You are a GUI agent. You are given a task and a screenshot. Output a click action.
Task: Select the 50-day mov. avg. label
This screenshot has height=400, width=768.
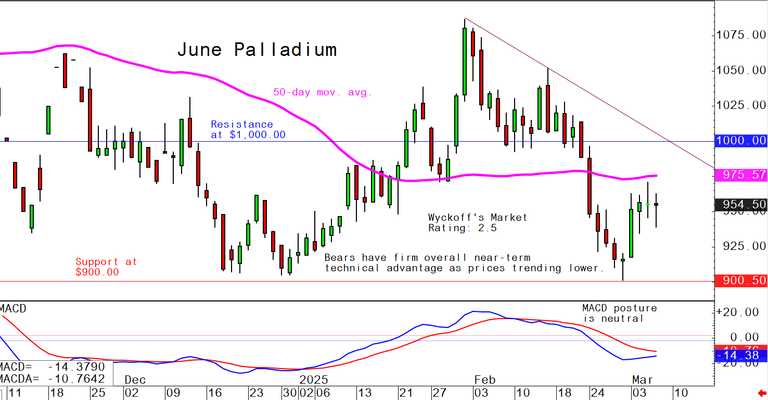pos(321,93)
